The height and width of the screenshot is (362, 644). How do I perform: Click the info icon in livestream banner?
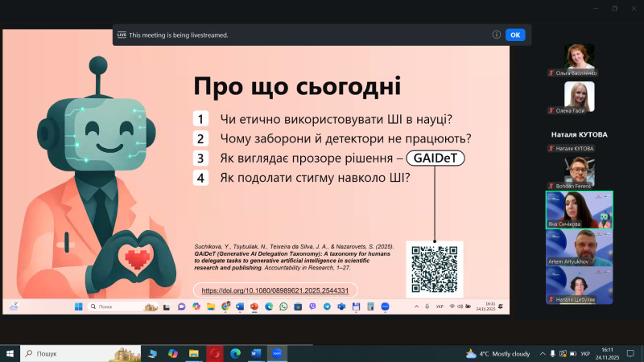[x=497, y=35]
